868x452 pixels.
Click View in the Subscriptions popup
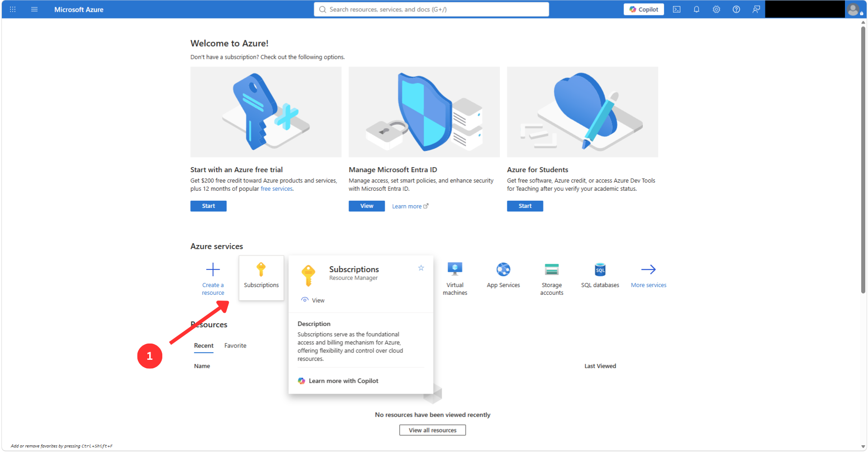(313, 301)
